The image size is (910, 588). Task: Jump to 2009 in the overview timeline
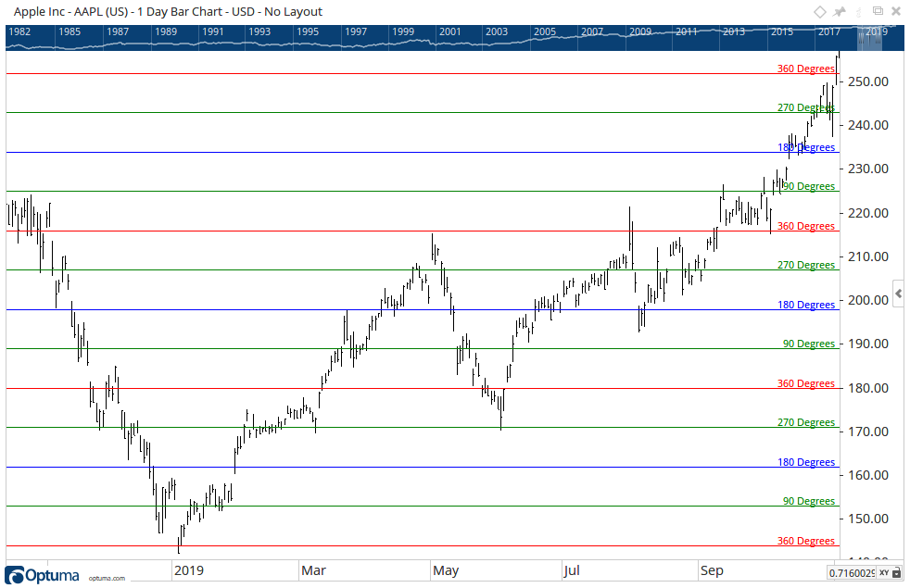[x=640, y=31]
